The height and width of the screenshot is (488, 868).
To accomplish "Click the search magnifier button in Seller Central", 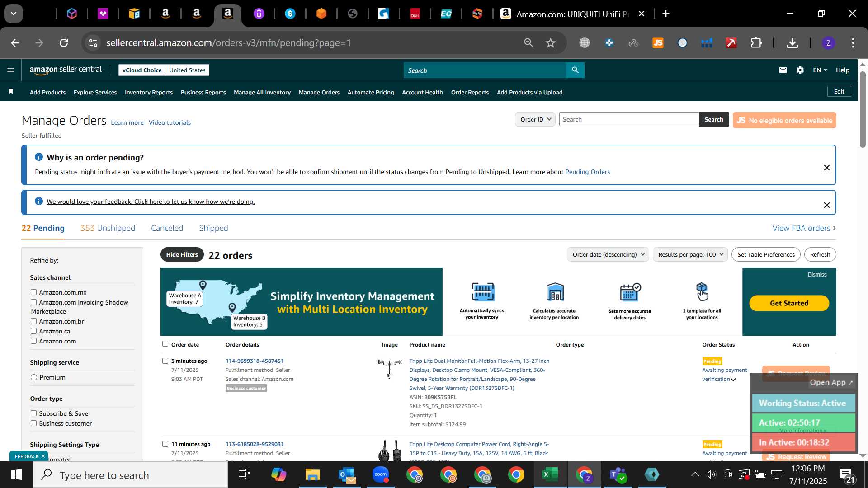I will [x=575, y=70].
